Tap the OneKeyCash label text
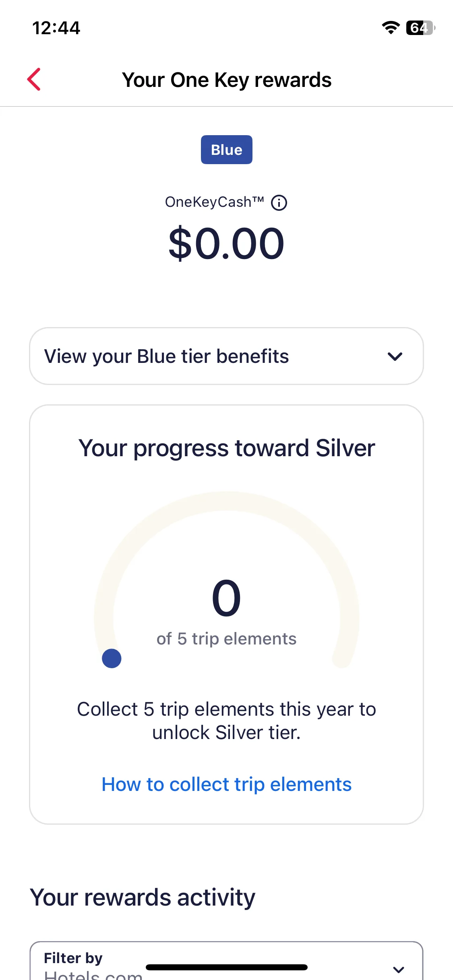 (x=215, y=202)
